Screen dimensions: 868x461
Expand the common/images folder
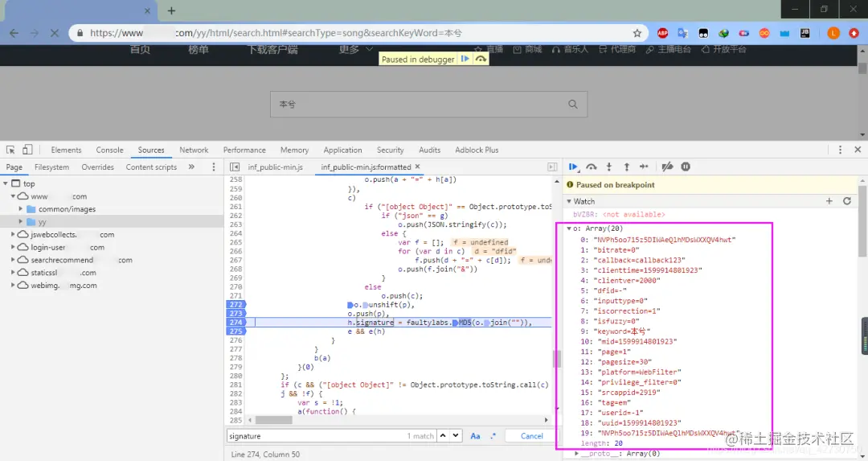coord(21,209)
